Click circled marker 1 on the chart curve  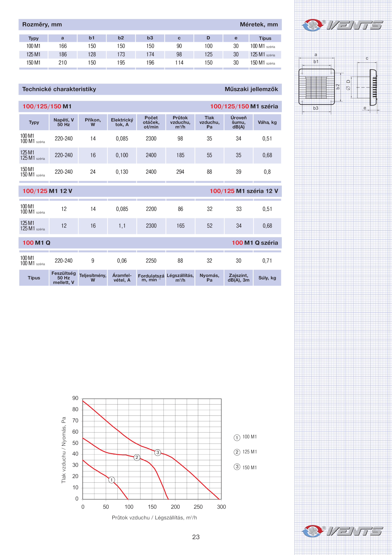pyautogui.click(x=111, y=480)
